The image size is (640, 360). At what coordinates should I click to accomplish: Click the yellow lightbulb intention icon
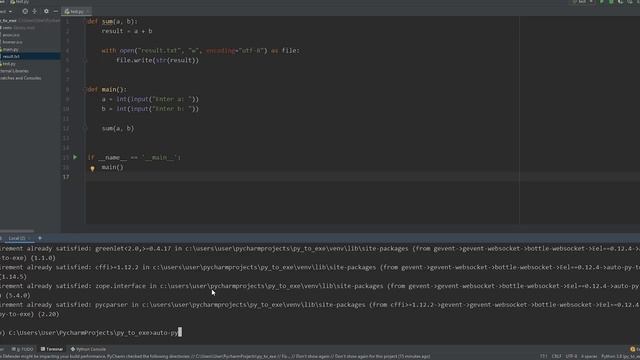[92, 168]
